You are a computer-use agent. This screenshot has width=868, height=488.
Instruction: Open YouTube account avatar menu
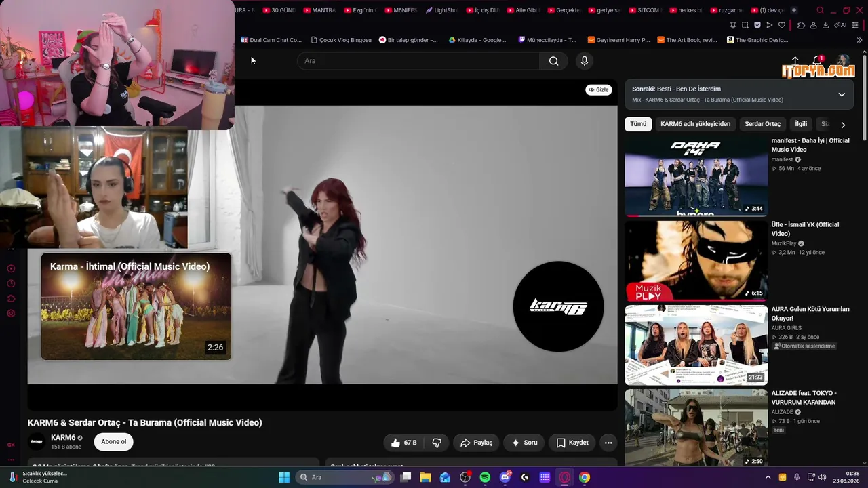click(844, 61)
